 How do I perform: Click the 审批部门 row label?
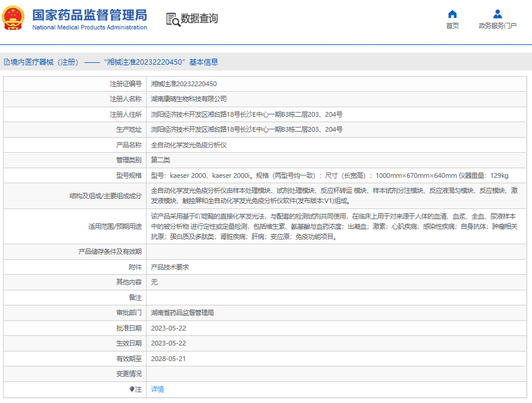129,313
